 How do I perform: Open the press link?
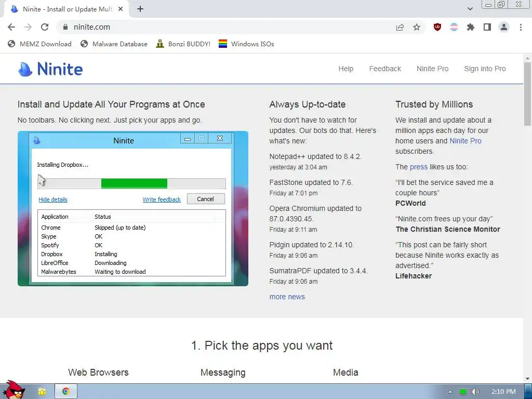pyautogui.click(x=418, y=167)
